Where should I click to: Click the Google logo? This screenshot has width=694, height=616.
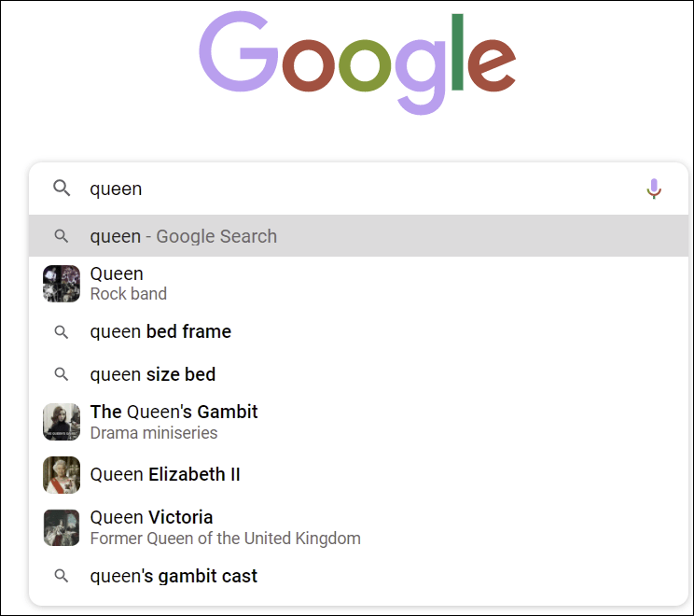coord(357,62)
